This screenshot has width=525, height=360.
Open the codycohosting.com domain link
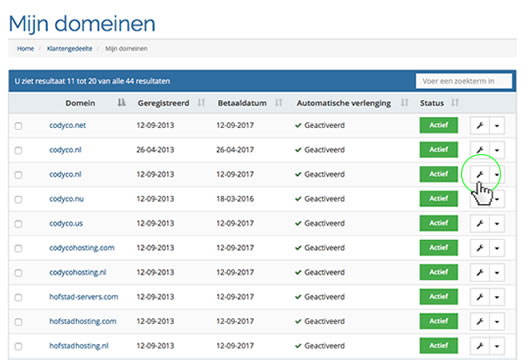82,248
